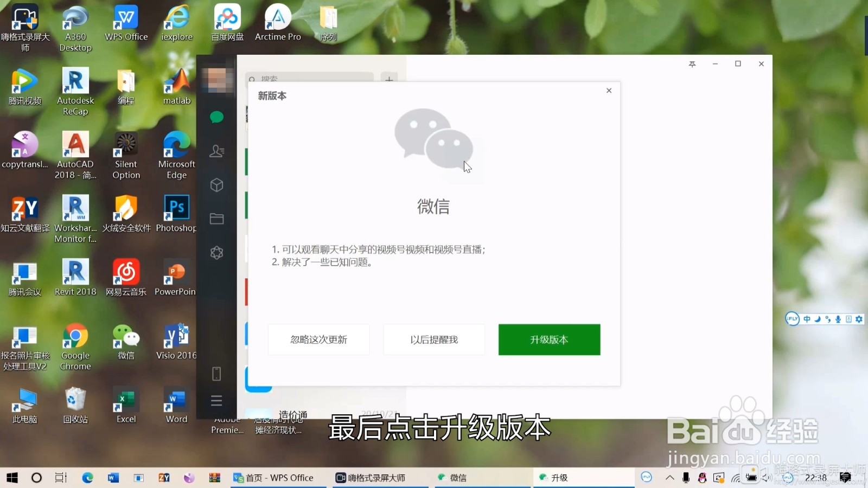Switch to 微信 taskbar item

[x=482, y=478]
